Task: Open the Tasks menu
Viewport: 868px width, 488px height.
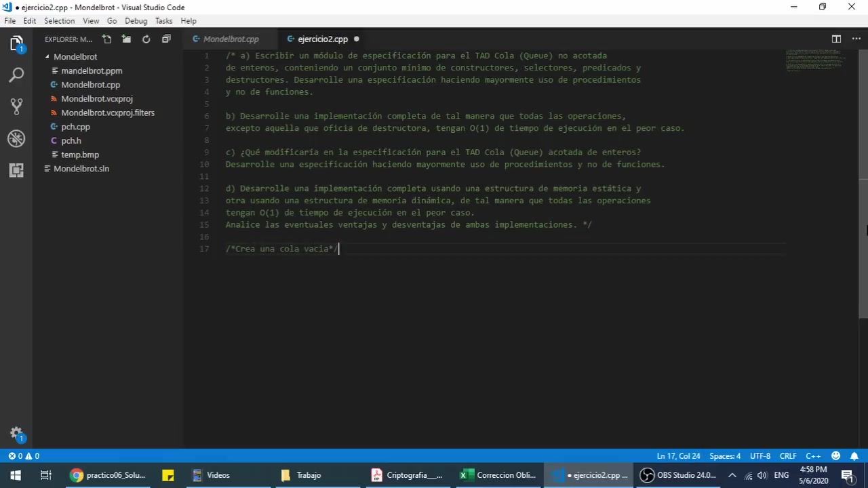Action: [163, 21]
